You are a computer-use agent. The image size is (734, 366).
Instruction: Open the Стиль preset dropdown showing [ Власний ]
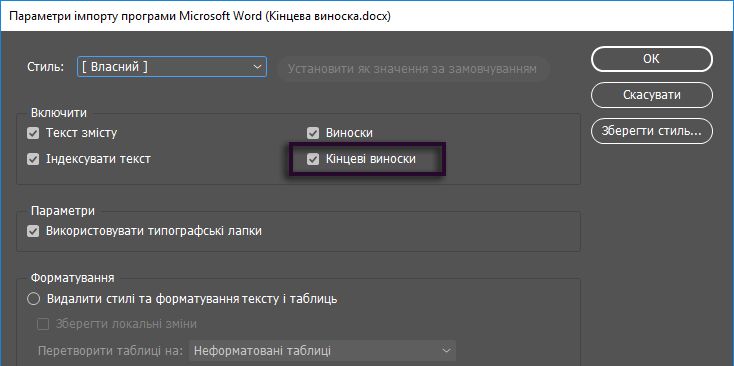(x=172, y=67)
